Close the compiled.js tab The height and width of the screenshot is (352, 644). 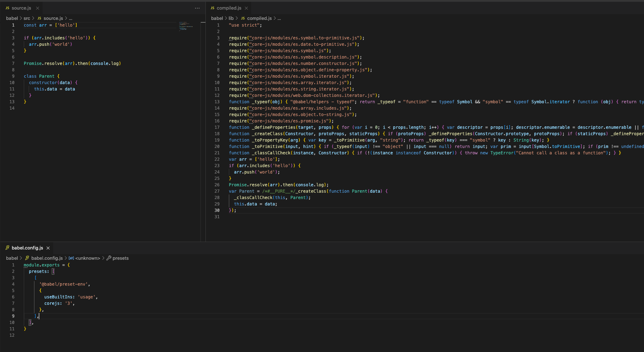246,8
